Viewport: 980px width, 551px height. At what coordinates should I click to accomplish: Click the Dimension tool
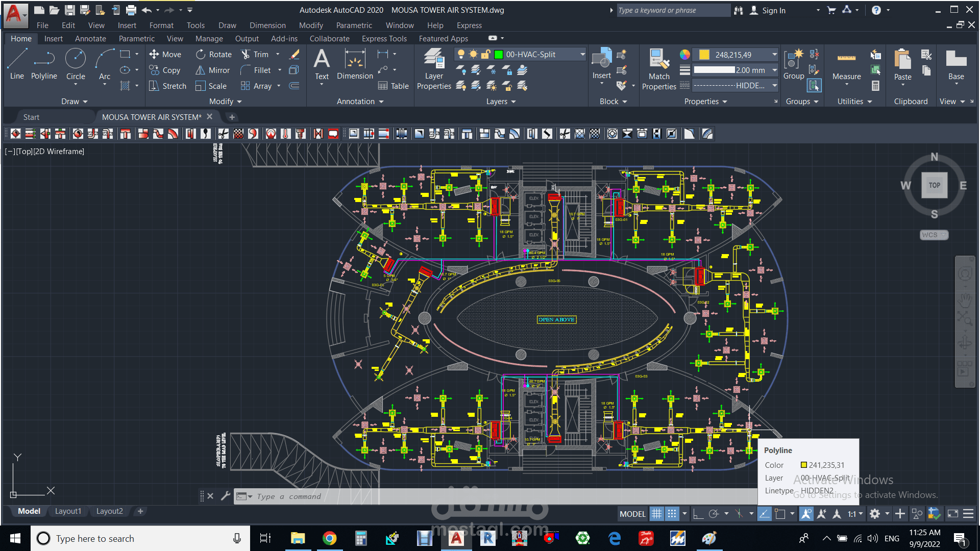(x=355, y=64)
